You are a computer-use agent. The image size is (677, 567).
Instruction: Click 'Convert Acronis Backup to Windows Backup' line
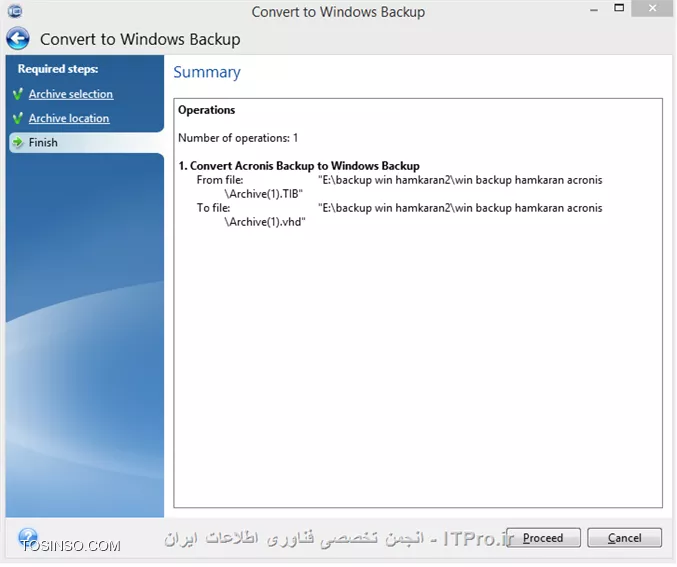299,166
